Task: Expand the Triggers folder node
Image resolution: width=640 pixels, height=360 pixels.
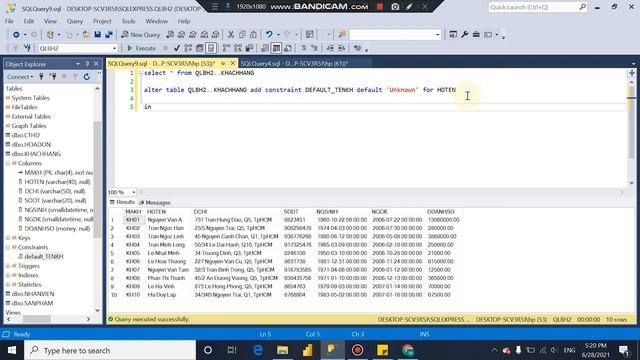Action: tap(8, 266)
